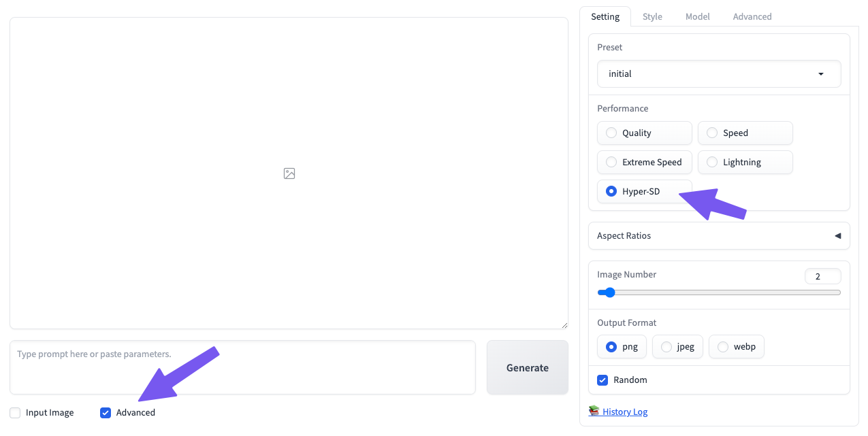The width and height of the screenshot is (868, 436).
Task: Open the History Log link
Action: coord(625,412)
